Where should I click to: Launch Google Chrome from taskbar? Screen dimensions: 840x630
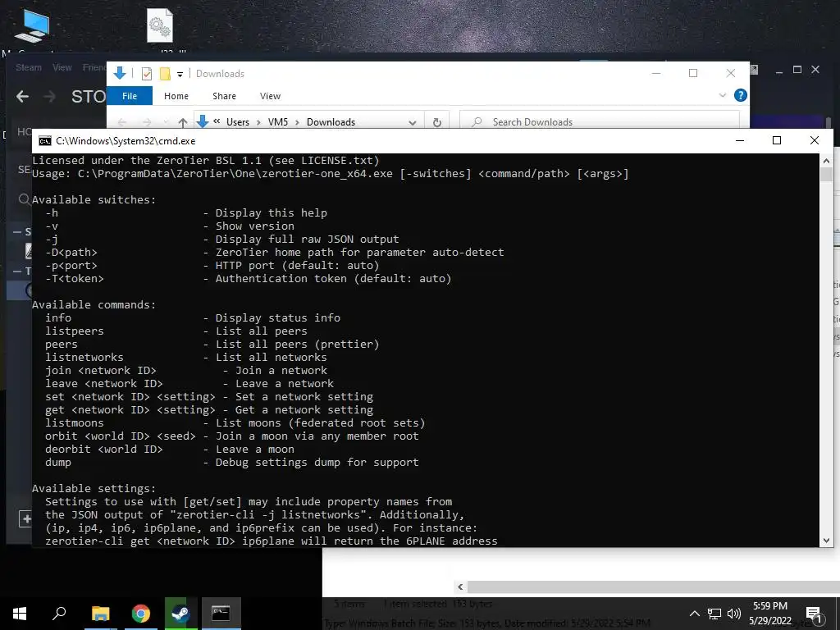click(x=141, y=613)
